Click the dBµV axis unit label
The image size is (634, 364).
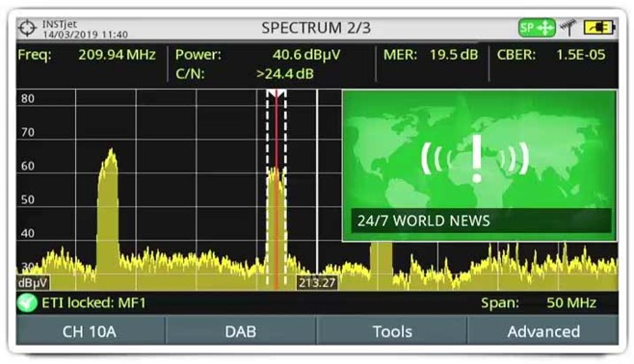pyautogui.click(x=33, y=283)
